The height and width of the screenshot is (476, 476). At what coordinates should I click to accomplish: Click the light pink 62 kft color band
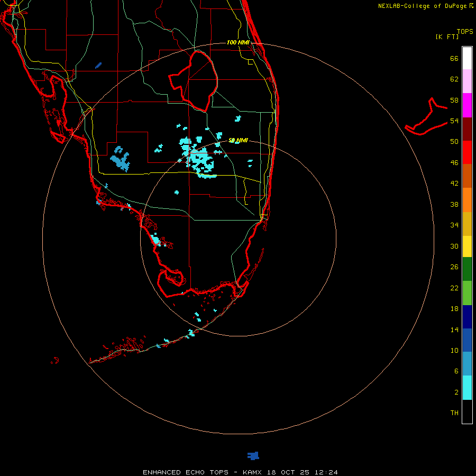coord(467,81)
